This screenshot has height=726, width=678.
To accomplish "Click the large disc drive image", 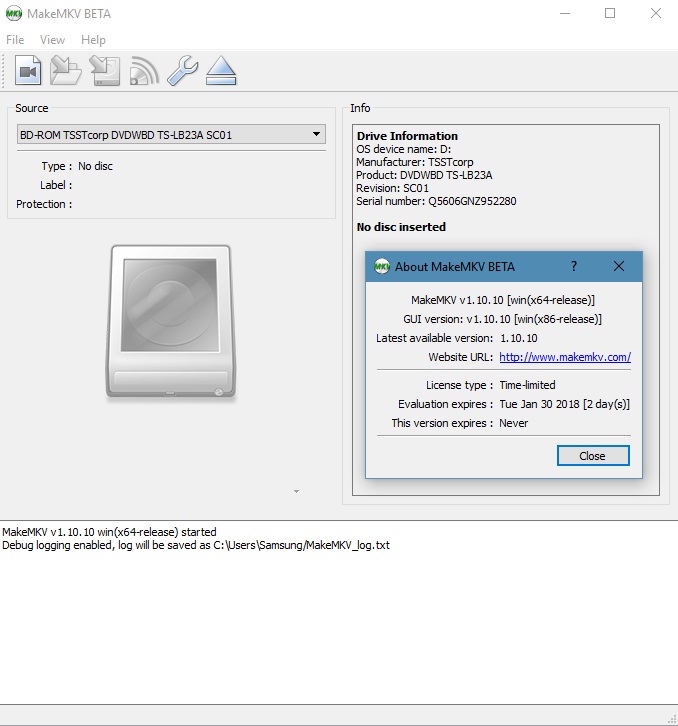I will click(171, 321).
